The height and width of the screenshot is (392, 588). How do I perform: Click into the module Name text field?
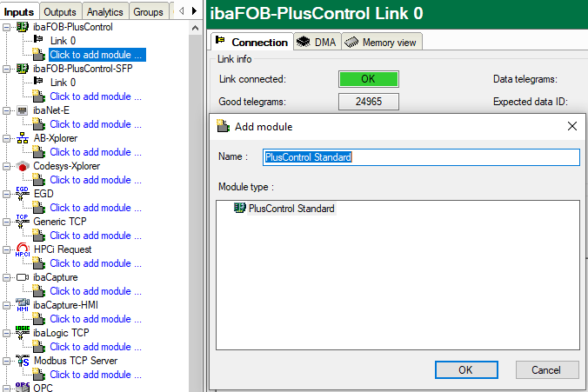pos(421,157)
